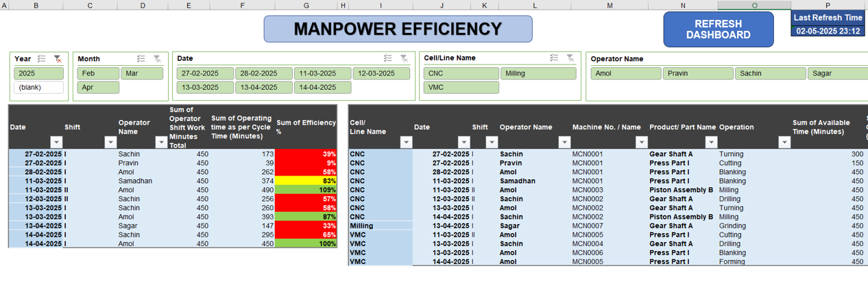Toggle CNC in the Cell/Line Name slicer
The height and width of the screenshot is (286, 868).
point(461,73)
